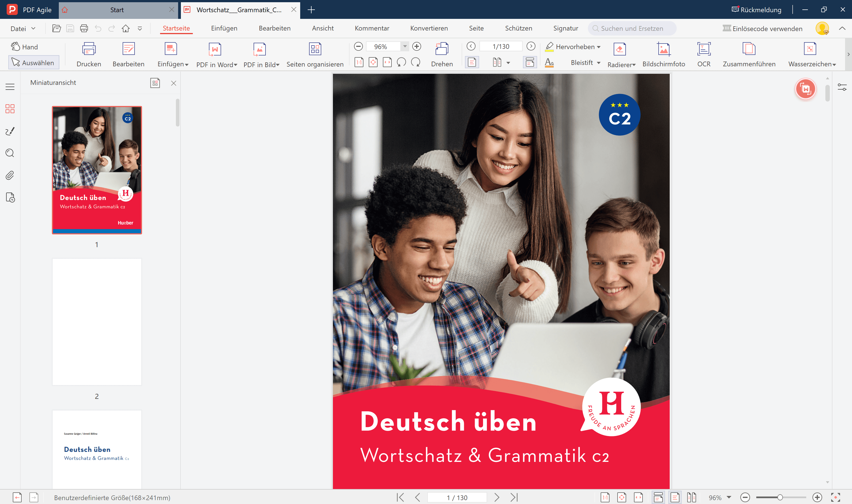
Task: Open the Datei dropdown menu
Action: (x=23, y=29)
